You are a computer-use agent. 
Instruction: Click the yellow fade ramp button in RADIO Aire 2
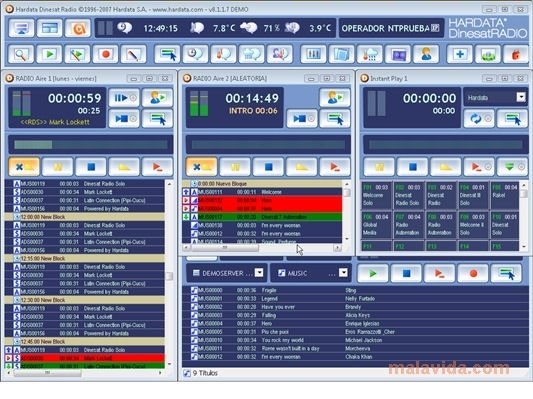302,167
